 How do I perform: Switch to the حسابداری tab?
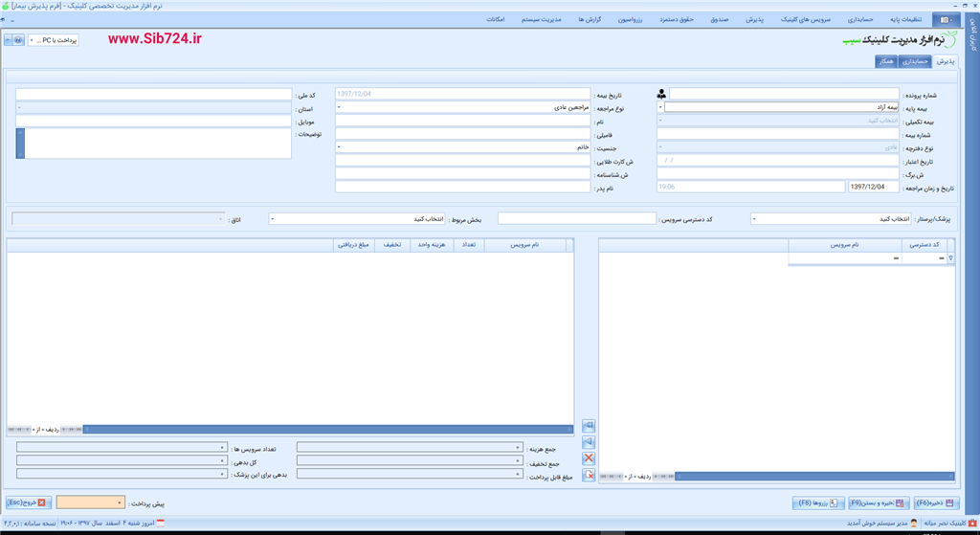pyautogui.click(x=915, y=61)
